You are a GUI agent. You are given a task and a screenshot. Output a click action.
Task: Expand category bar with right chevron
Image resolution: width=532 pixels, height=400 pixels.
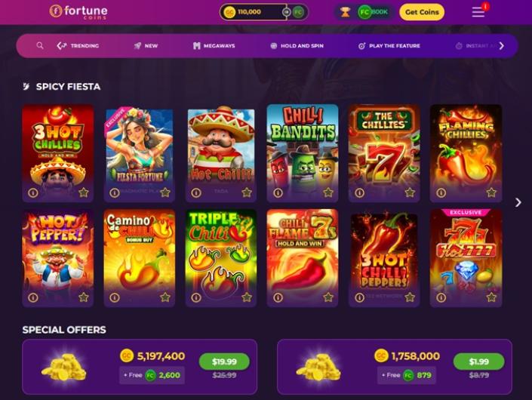(x=502, y=45)
